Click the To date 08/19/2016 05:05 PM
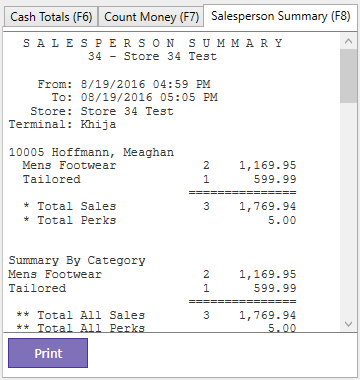 (149, 97)
